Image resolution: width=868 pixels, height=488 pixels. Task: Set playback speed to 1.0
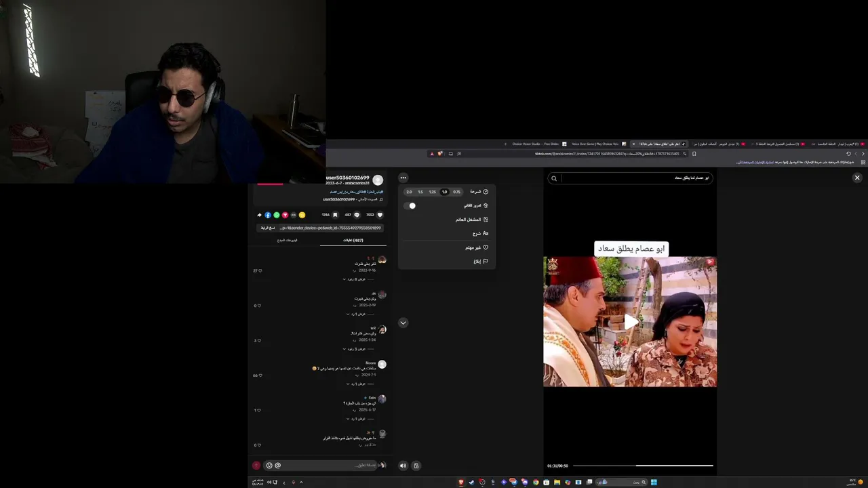point(444,192)
